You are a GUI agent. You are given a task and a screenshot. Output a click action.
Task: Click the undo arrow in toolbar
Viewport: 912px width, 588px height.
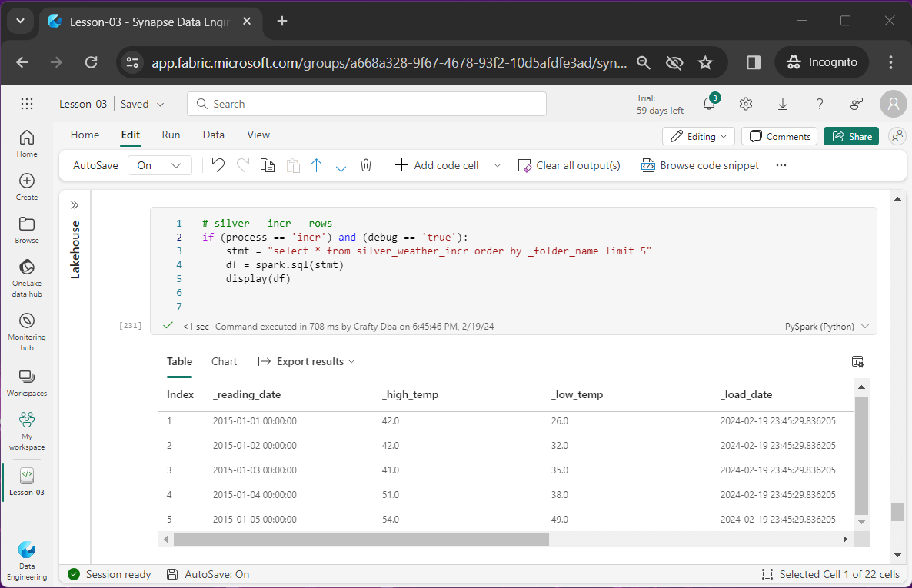[x=218, y=165]
